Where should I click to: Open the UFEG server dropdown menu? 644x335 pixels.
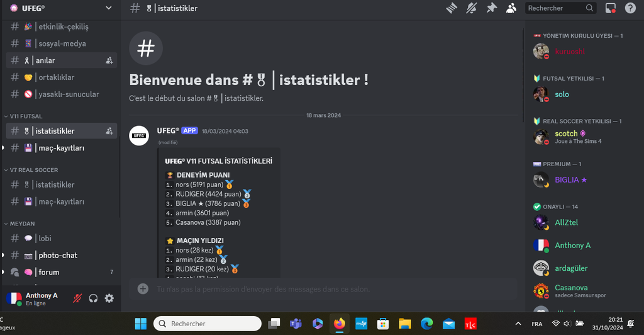[x=109, y=8]
